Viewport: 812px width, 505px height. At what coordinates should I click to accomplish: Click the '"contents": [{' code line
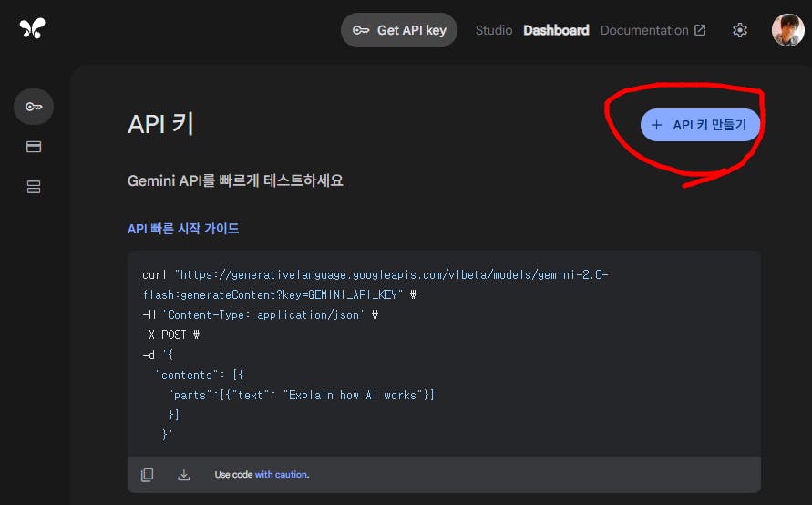[x=200, y=375]
